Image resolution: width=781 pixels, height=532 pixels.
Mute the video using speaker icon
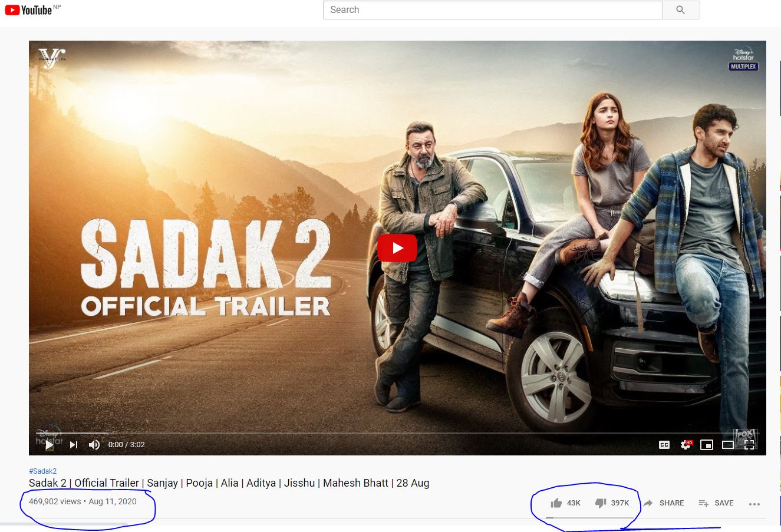pos(94,445)
